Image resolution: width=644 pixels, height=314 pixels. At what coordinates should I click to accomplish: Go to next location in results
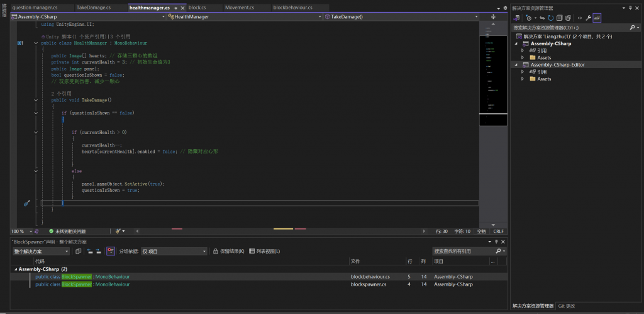coord(99,251)
